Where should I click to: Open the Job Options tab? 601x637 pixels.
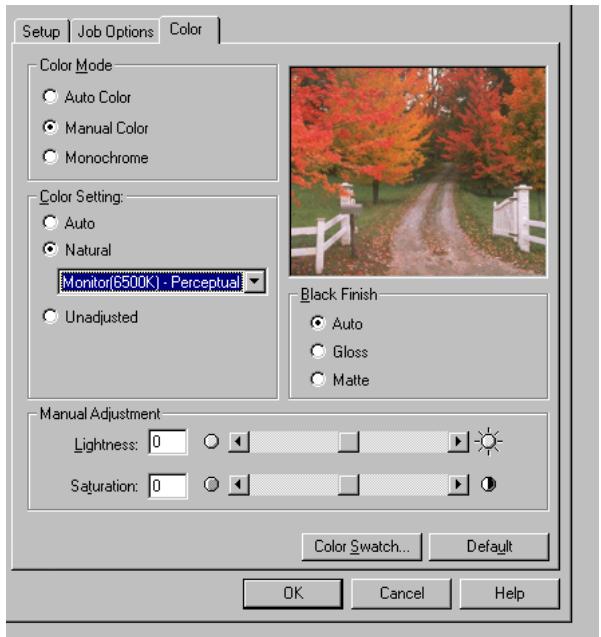(116, 31)
